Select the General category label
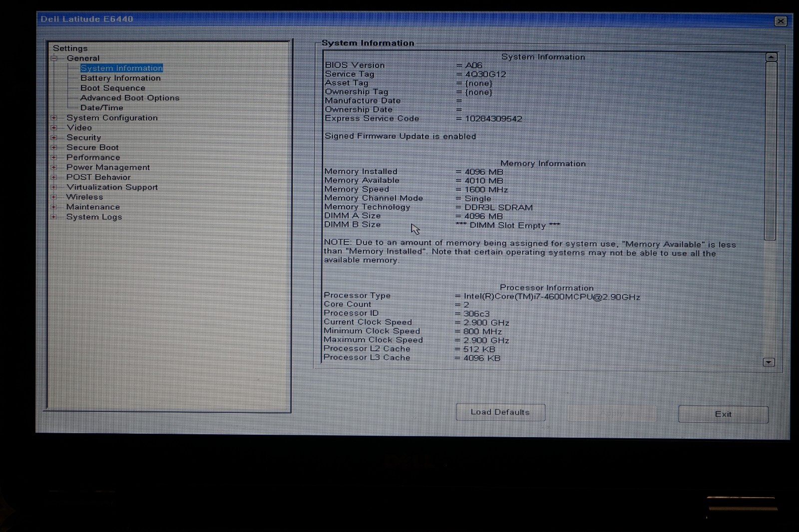Viewport: 799px width, 532px height. point(83,58)
